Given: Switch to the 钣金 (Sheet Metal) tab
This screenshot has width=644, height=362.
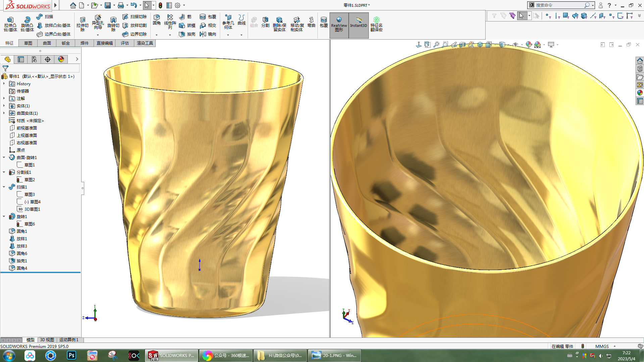Looking at the screenshot, I should 66,43.
